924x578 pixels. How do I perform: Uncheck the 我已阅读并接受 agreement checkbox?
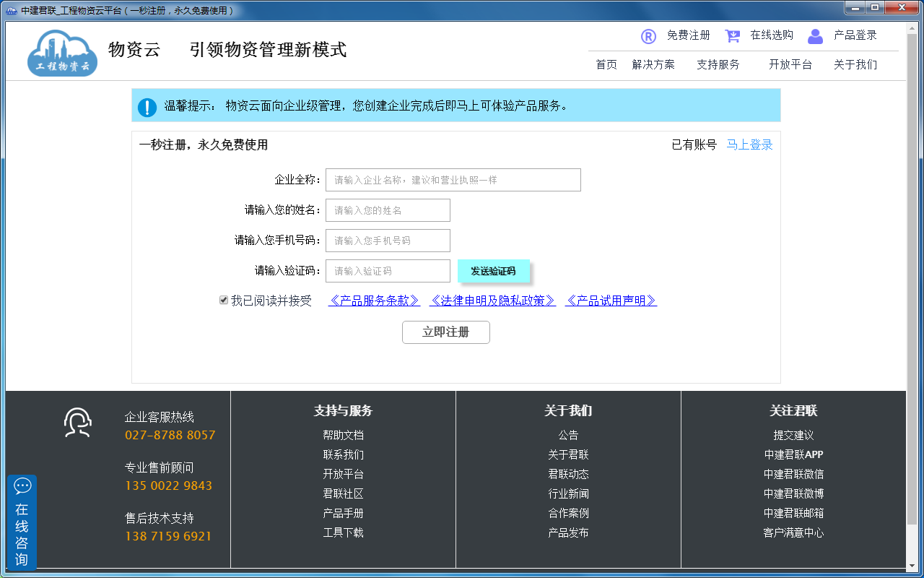pos(224,300)
